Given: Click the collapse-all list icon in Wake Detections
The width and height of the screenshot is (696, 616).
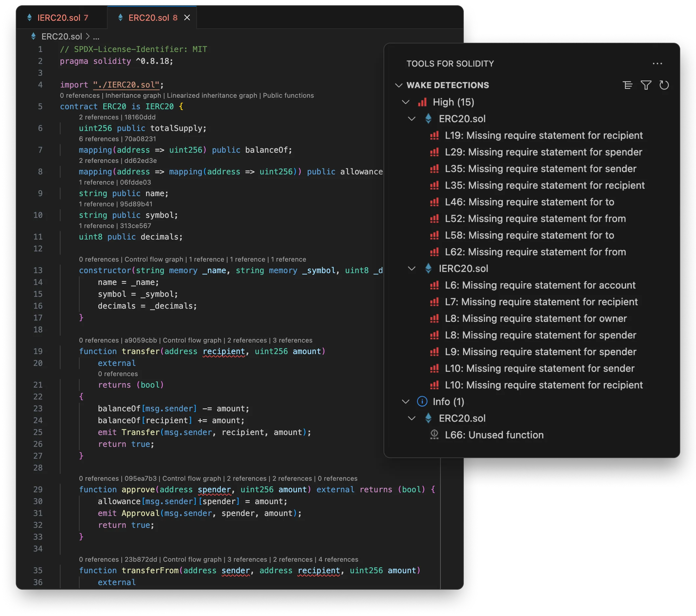Looking at the screenshot, I should click(628, 85).
